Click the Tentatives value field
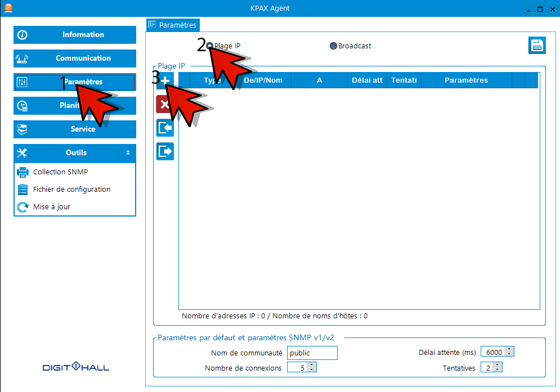The width and height of the screenshot is (560, 392). pos(487,368)
